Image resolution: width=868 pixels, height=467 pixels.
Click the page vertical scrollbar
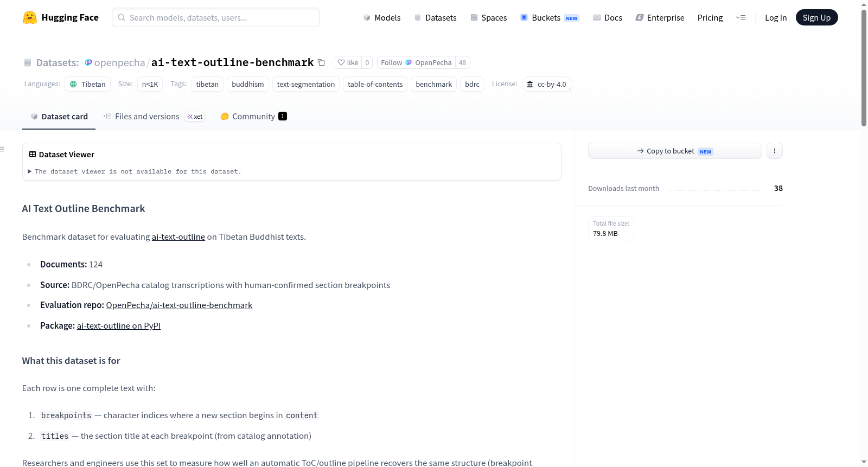click(864, 68)
